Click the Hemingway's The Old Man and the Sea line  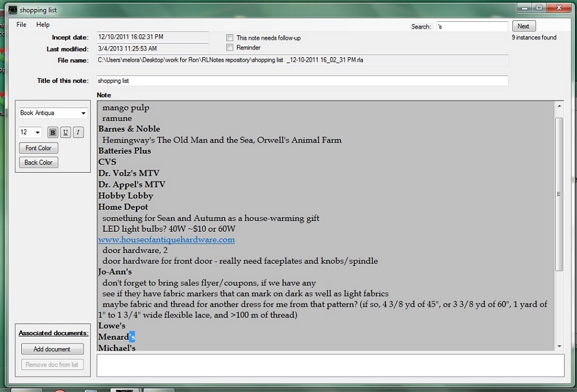[x=222, y=140]
